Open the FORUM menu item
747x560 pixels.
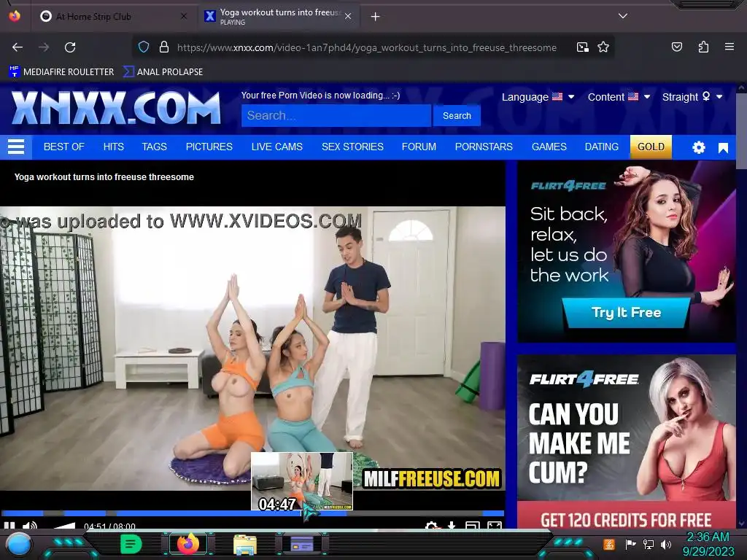click(x=419, y=147)
